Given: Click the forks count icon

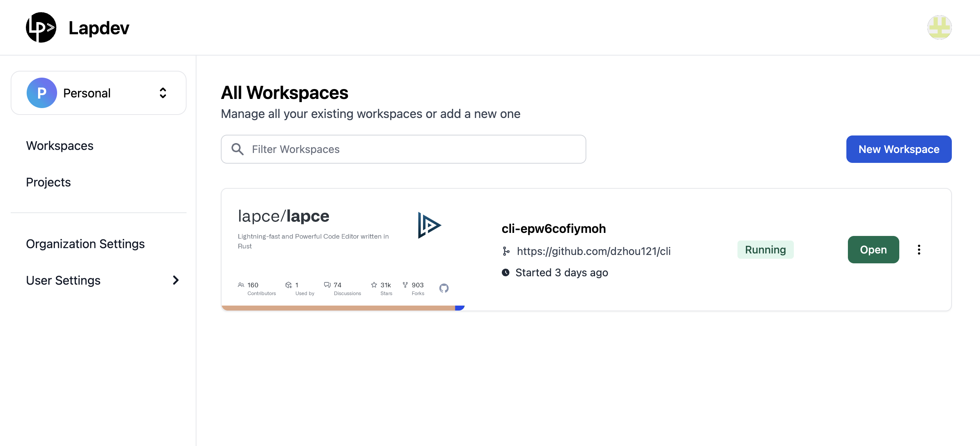Looking at the screenshot, I should (x=405, y=285).
